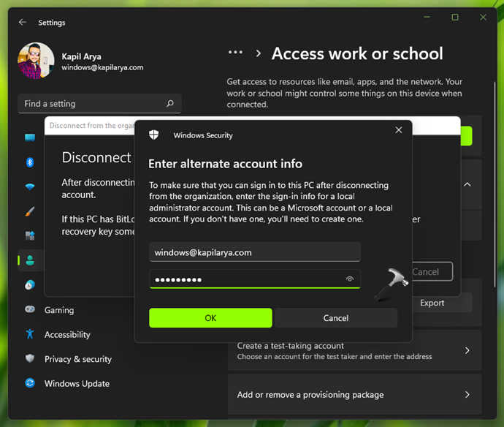Go to Gaming settings
Image resolution: width=504 pixels, height=427 pixels.
pos(58,310)
